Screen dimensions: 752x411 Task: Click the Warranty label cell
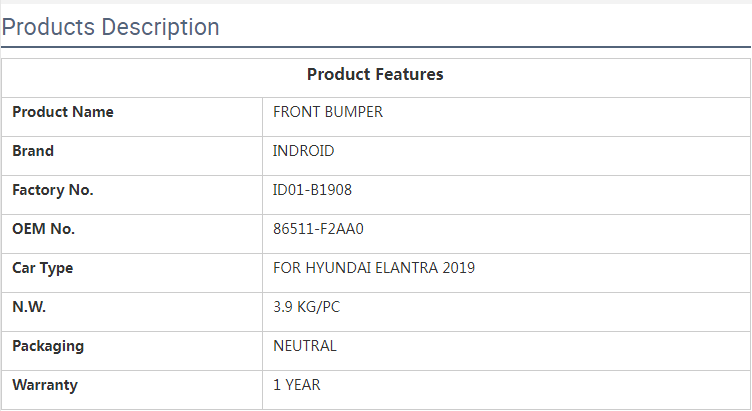(45, 385)
